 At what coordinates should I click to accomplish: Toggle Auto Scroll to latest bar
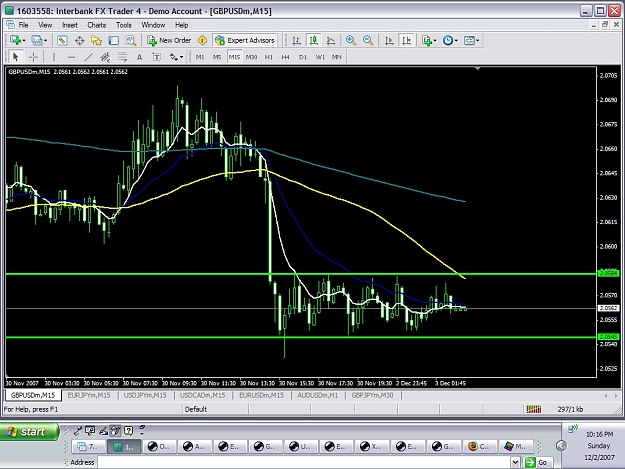[389, 40]
